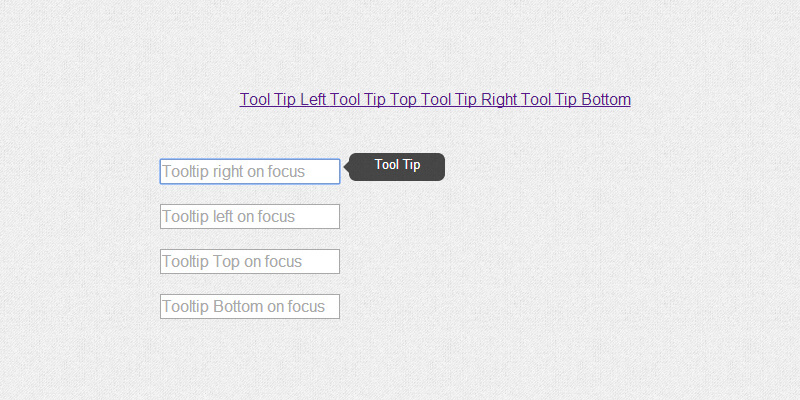
Task: Click the "Tooltip right on focus" placeholder text
Action: click(x=233, y=172)
